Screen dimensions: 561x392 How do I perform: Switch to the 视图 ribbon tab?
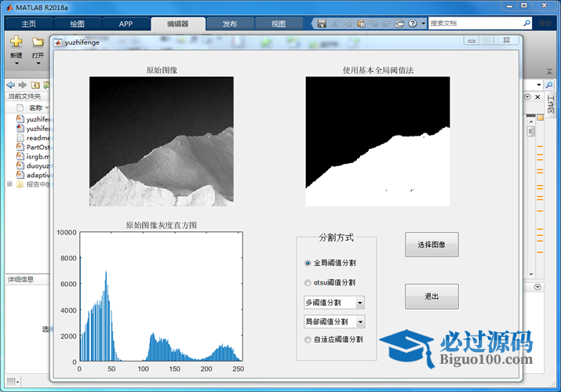[x=279, y=24]
